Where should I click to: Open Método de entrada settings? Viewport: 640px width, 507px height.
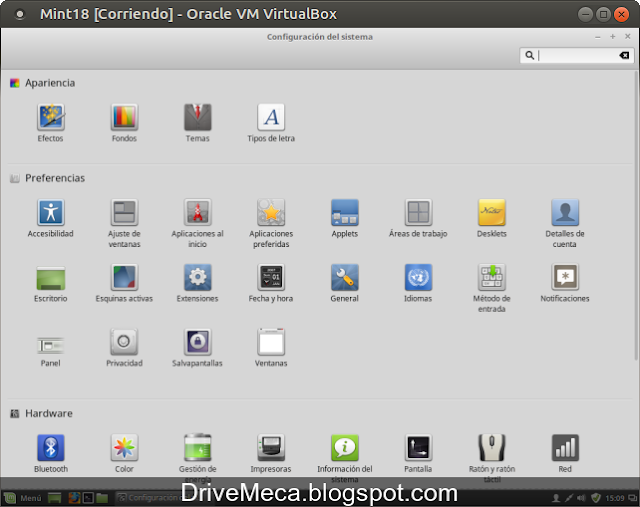491,289
